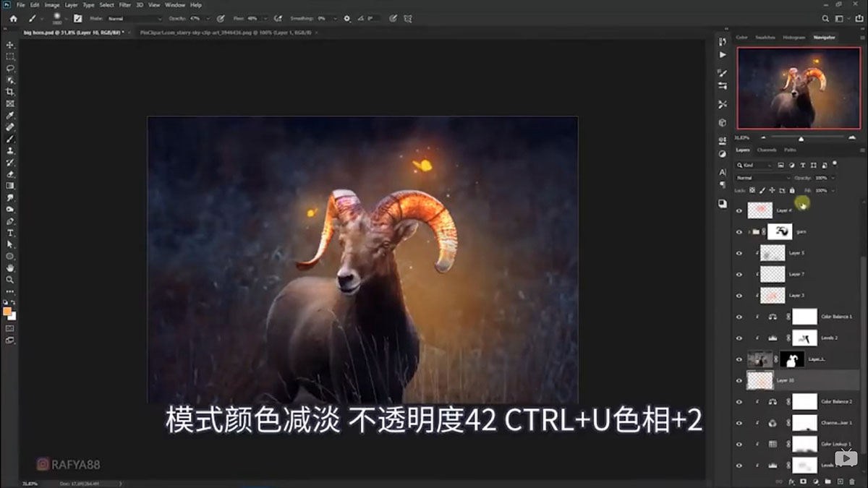Open the Opacity dropdown in Layers panel
This screenshot has width=868, height=488.
point(832,177)
